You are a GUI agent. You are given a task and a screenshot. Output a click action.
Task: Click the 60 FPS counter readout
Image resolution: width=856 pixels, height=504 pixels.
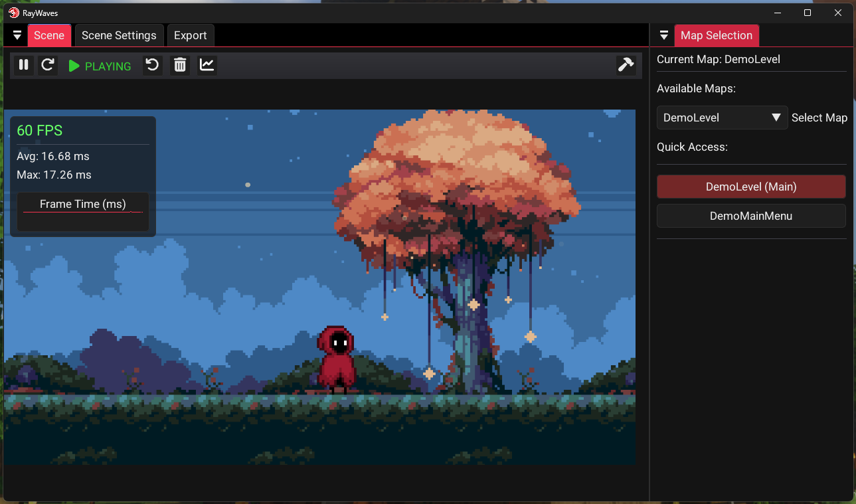pyautogui.click(x=40, y=131)
